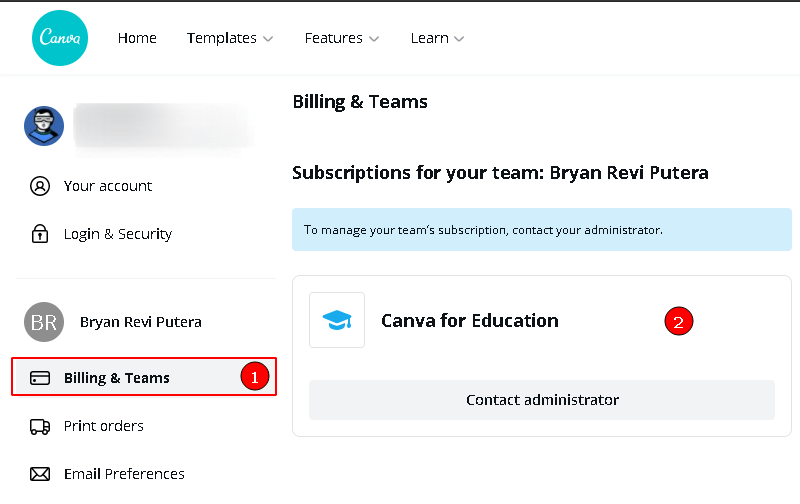Click the user profile avatar picture
The height and width of the screenshot is (504, 800).
(x=44, y=126)
